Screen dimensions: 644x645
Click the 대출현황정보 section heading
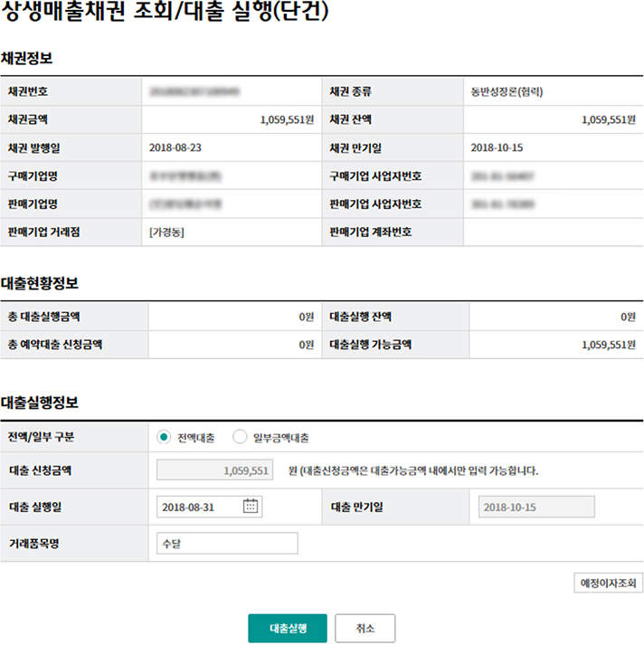click(x=40, y=283)
